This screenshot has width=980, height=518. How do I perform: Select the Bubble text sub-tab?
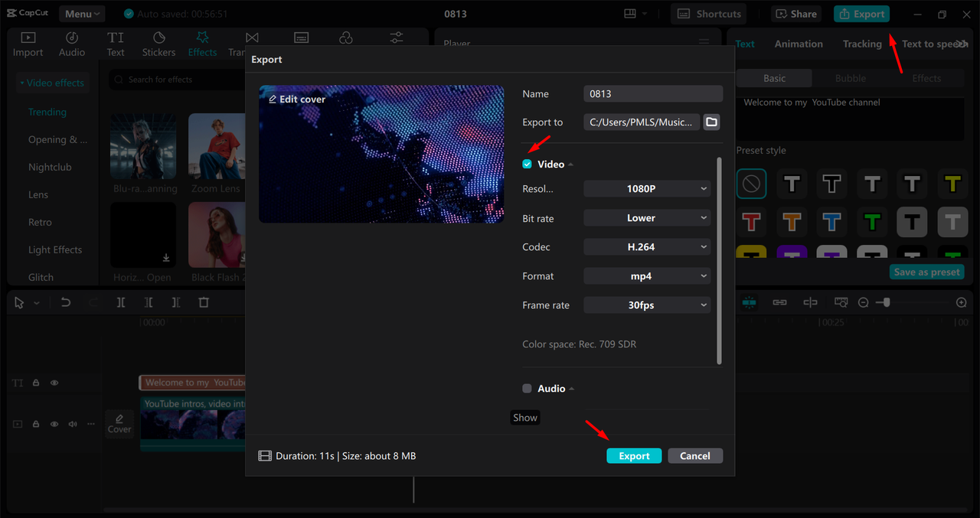[x=851, y=78]
